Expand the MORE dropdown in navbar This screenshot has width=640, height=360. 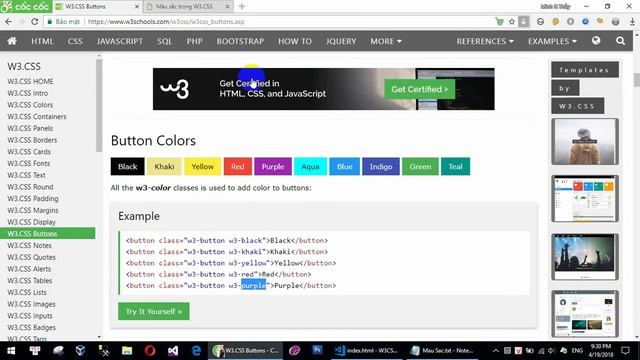(386, 41)
